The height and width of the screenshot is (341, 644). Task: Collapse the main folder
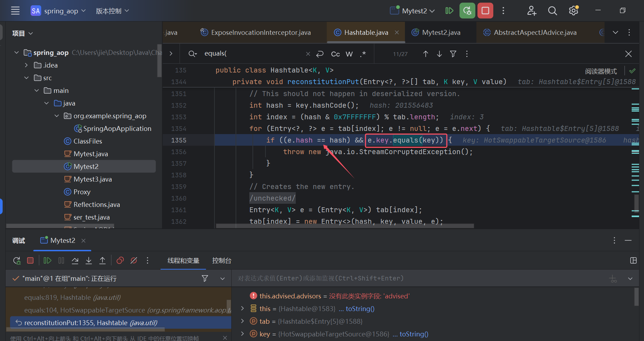click(x=37, y=90)
